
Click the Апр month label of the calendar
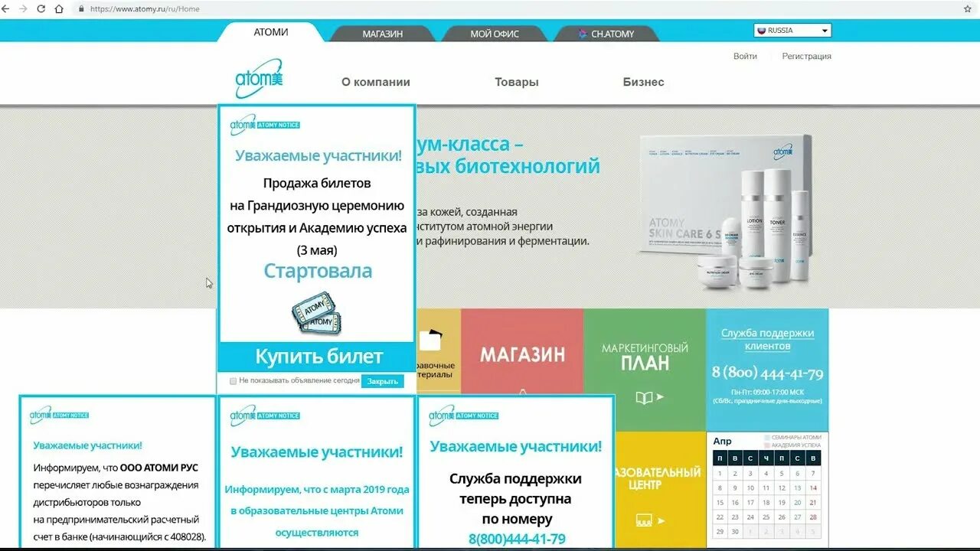coord(722,441)
